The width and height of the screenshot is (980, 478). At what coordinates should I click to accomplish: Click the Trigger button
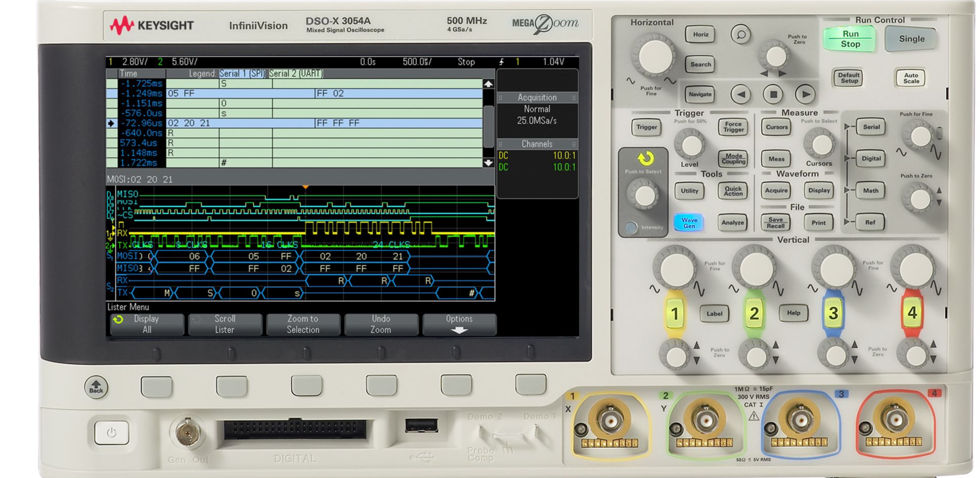(647, 127)
